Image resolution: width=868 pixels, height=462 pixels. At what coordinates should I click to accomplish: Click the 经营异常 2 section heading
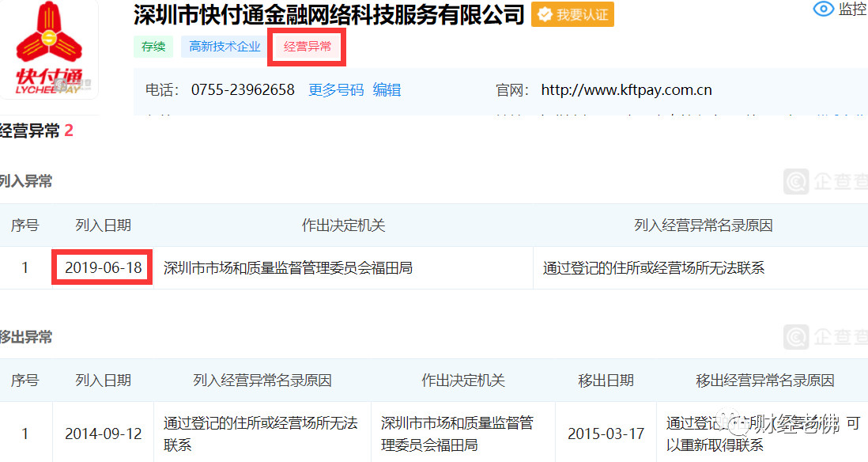click(36, 131)
